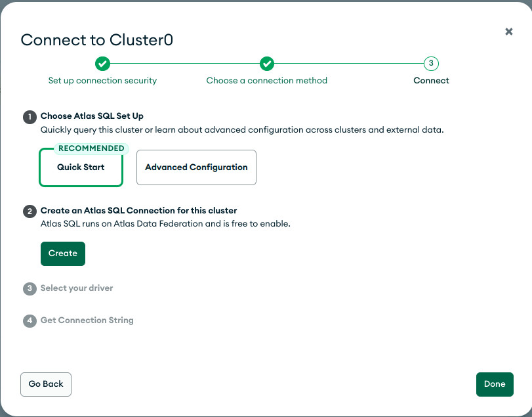Click the number 1 bullet icon
The image size is (532, 417).
point(30,117)
